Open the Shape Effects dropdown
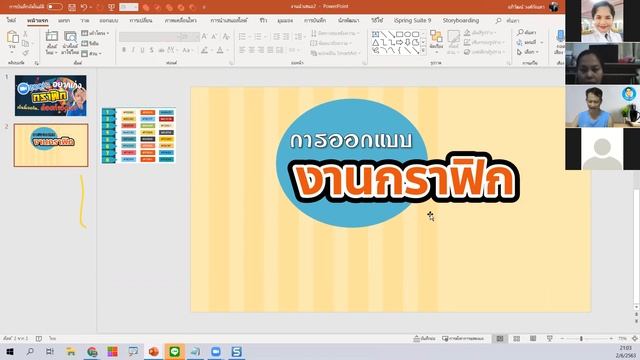The height and width of the screenshot is (360, 640). tap(484, 52)
